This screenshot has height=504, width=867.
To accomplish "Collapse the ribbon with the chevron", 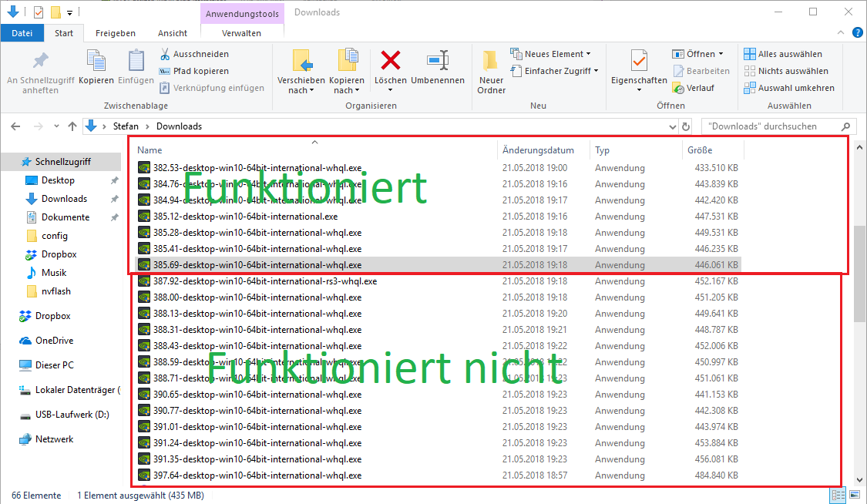I will 841,32.
